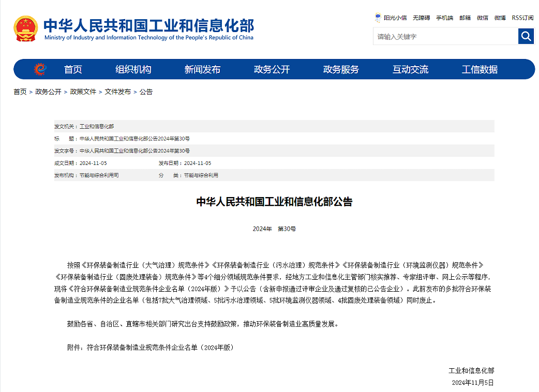
Task: Open the 微信 link at top
Action: point(483,18)
